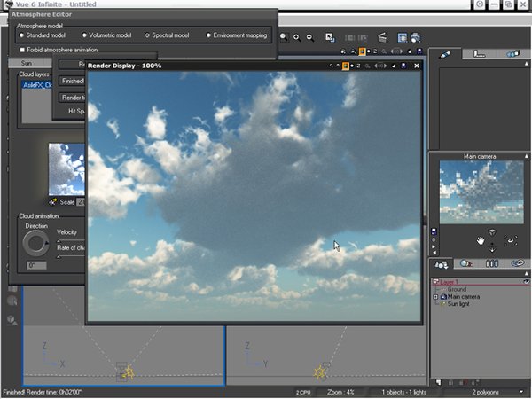Open the Aspect tab with the brush icon
Screen dimensions: 532x399
pos(443,55)
